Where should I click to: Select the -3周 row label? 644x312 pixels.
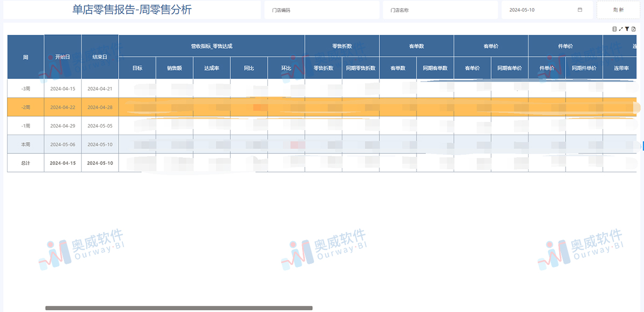(26, 88)
